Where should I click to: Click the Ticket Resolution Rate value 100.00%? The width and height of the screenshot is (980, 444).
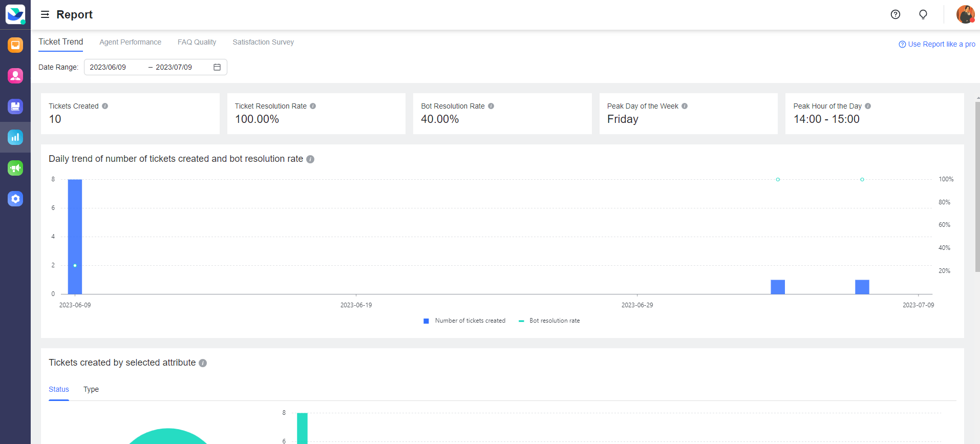coord(257,119)
